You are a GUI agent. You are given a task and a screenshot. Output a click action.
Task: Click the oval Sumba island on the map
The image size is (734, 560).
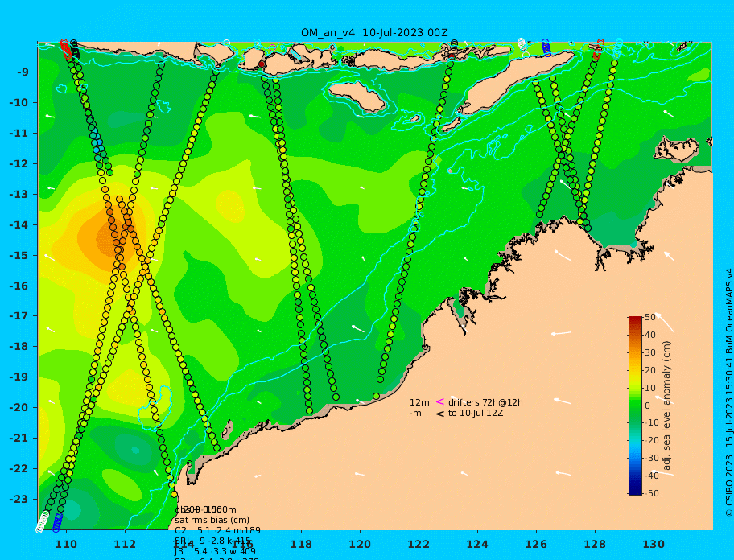(x=357, y=97)
